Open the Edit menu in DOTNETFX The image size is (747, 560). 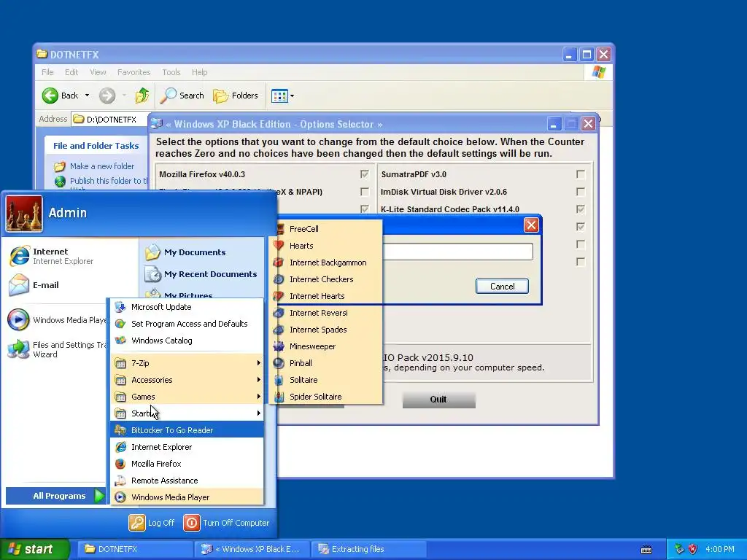[71, 72]
